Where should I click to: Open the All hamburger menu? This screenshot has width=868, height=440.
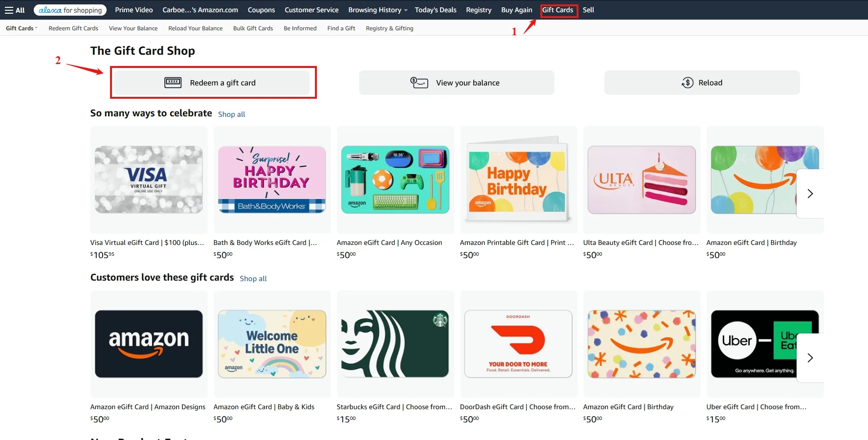click(x=15, y=10)
